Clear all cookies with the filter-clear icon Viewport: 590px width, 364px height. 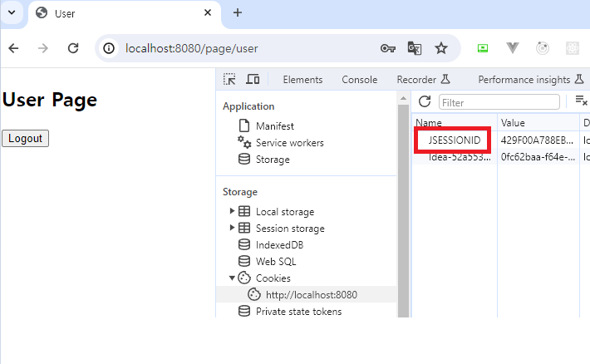pos(581,101)
